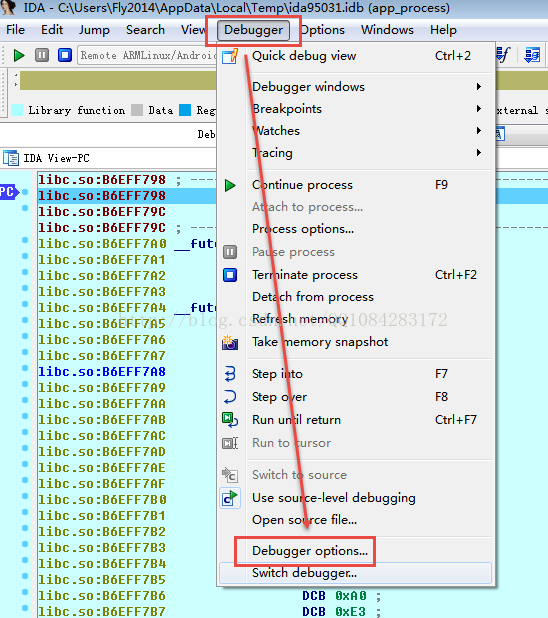Toggle breakpoint dot beside libc.so:B6EFF7A2

pos(25,272)
